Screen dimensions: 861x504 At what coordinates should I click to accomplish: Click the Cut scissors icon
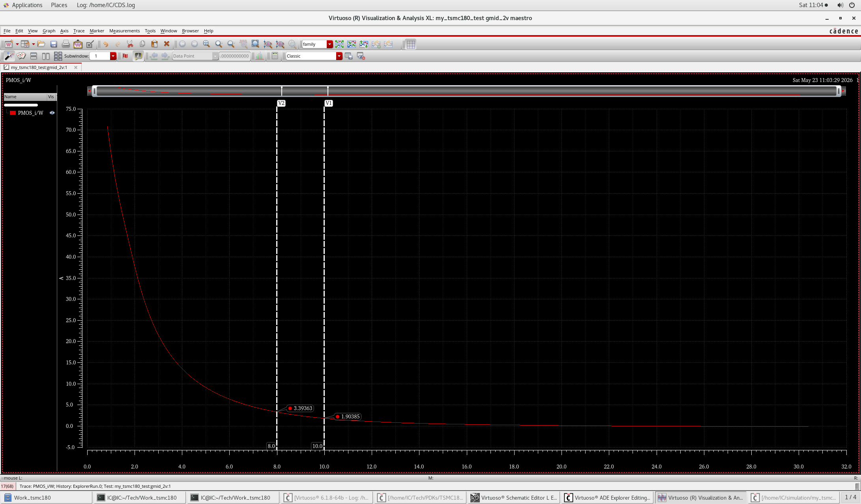[x=130, y=44]
